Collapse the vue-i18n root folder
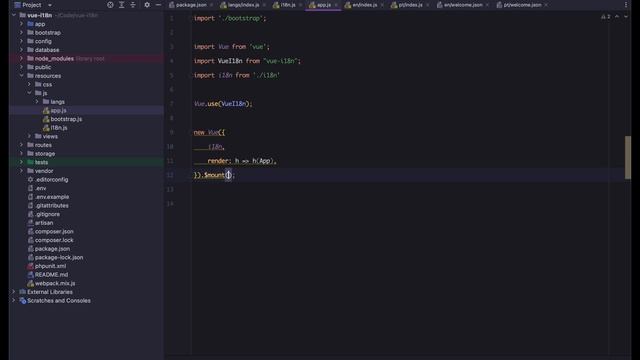 [14, 15]
